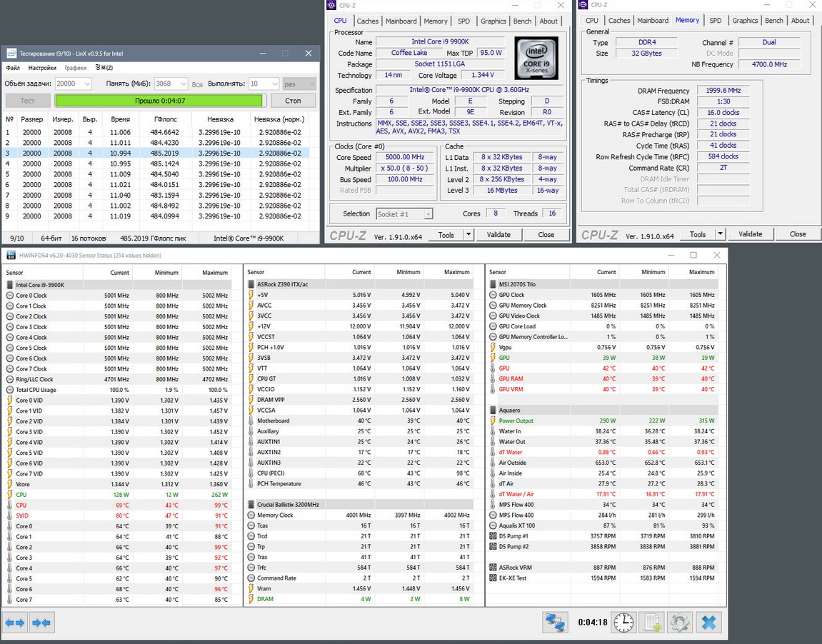Click LinX green progress bar
The width and height of the screenshot is (822, 644).
coord(160,101)
